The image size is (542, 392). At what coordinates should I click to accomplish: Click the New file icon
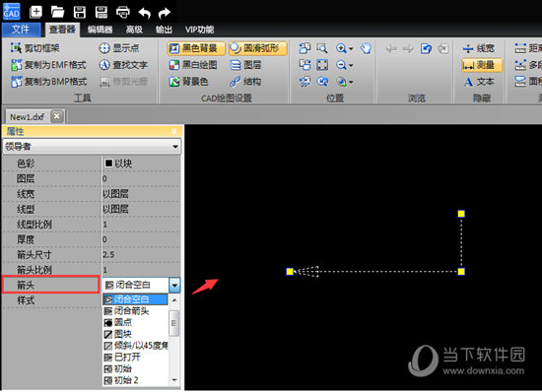tap(35, 12)
